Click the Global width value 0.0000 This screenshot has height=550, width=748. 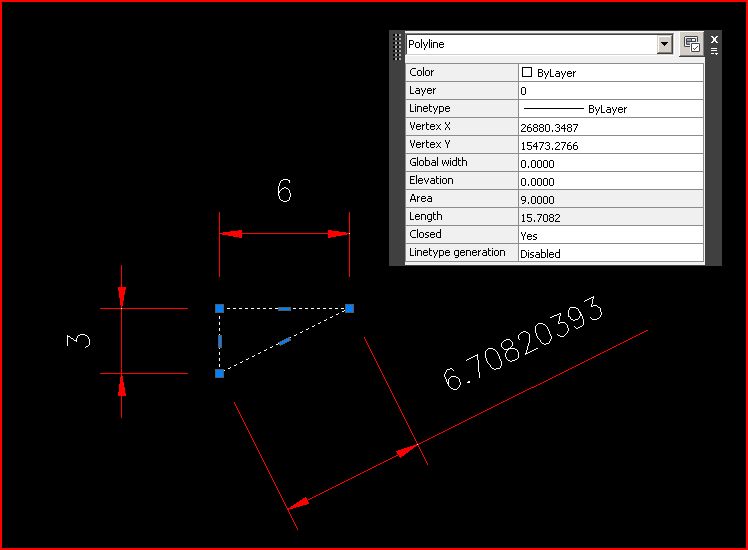click(611, 164)
